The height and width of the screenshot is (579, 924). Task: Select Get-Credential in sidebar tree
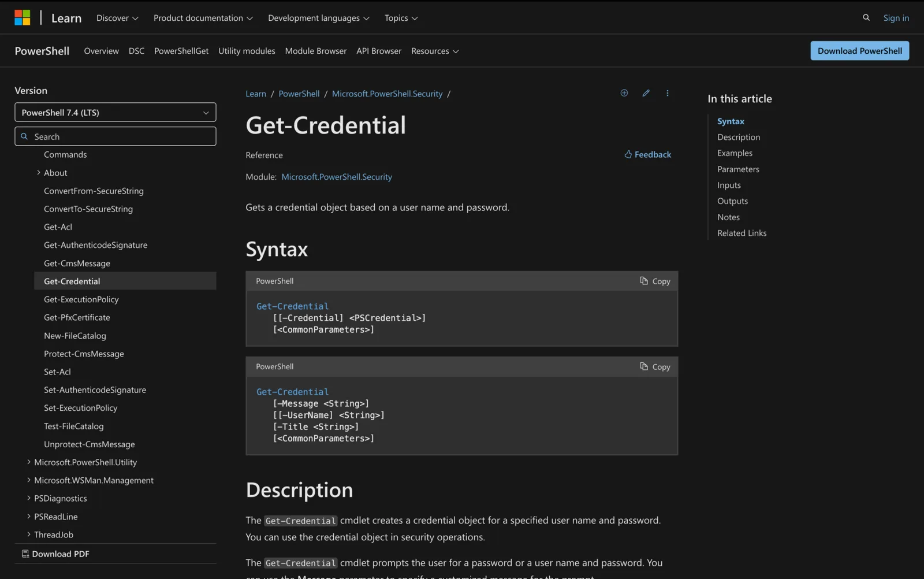[125, 281]
